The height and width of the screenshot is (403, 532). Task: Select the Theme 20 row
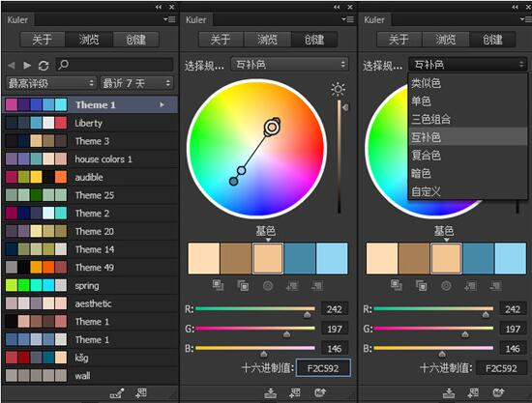90,231
